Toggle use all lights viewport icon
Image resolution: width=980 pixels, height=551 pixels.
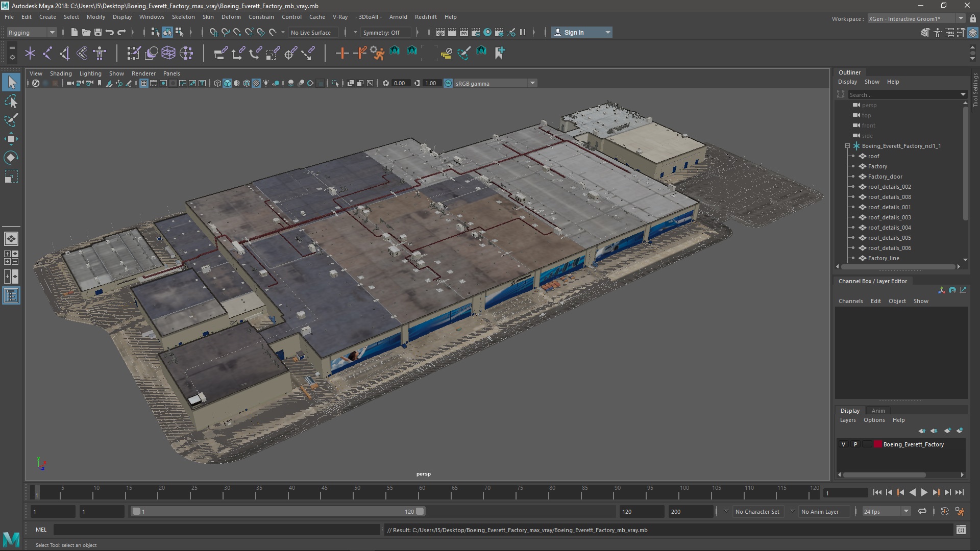pyautogui.click(x=266, y=84)
